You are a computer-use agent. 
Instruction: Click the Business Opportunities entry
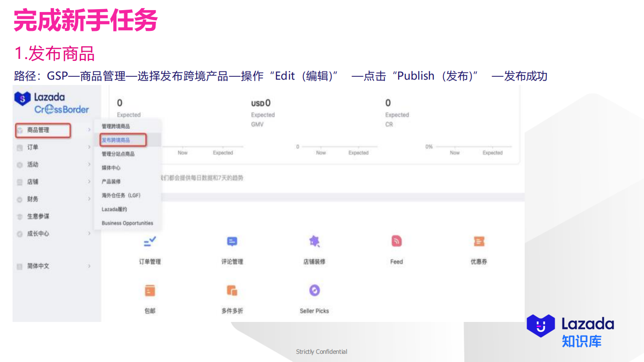127,223
